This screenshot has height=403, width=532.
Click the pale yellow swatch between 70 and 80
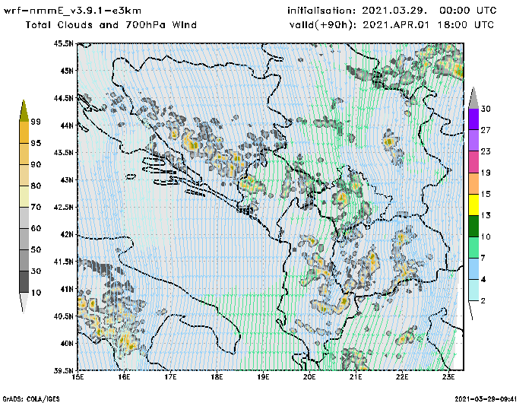24,196
